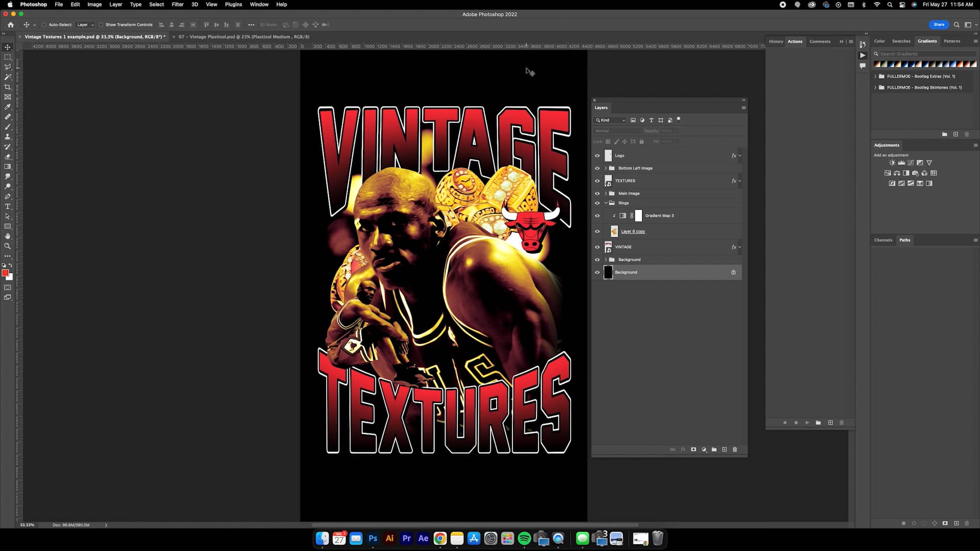This screenshot has height=551, width=980.
Task: Collapse the Rings group
Action: coord(605,203)
